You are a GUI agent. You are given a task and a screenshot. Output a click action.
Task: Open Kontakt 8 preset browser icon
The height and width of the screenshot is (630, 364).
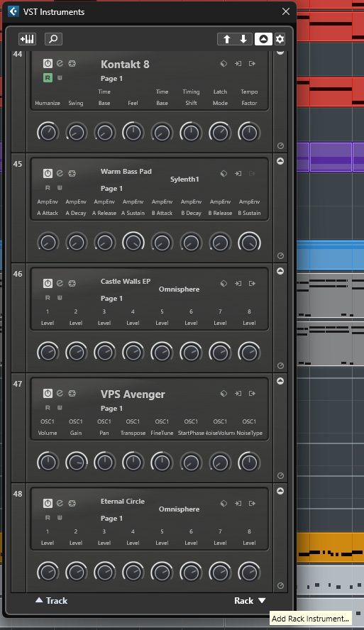(x=224, y=63)
